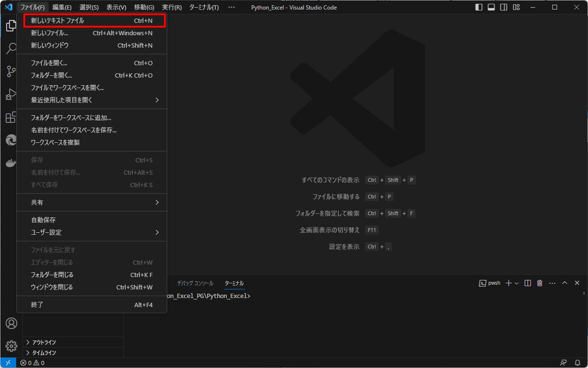Choose ファイルを開く... from the File menu
588x368 pixels.
91,63
